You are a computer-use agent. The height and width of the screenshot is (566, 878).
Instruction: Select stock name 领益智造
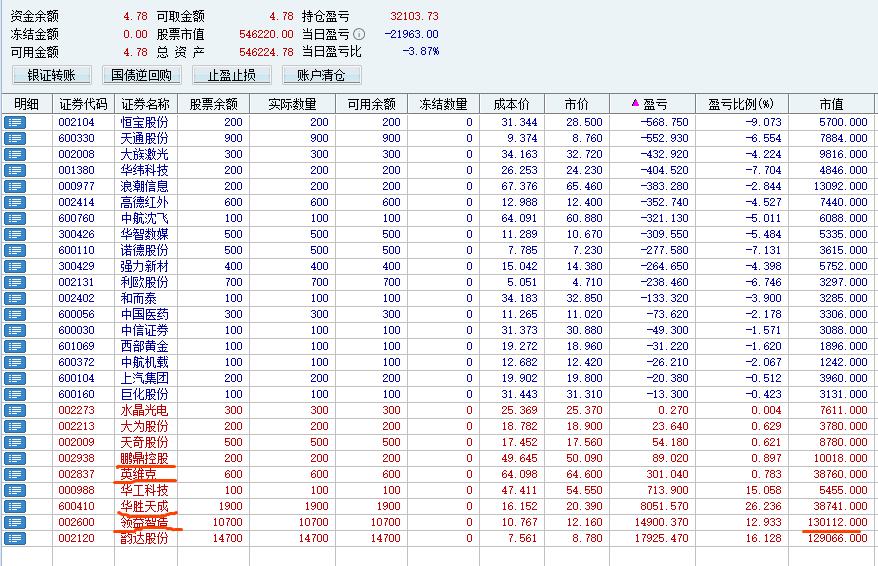pyautogui.click(x=144, y=523)
